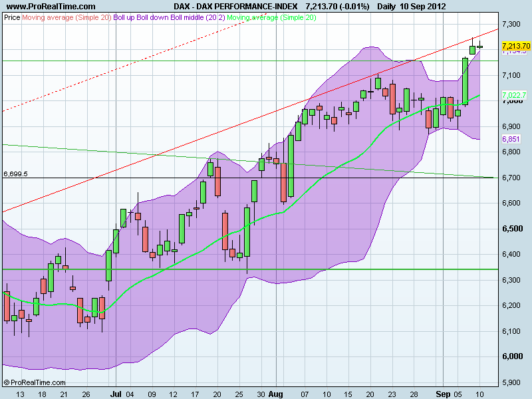Viewport: 532px width, 399px height.
Task: Click the 04 date axis label
Action: (x=130, y=394)
